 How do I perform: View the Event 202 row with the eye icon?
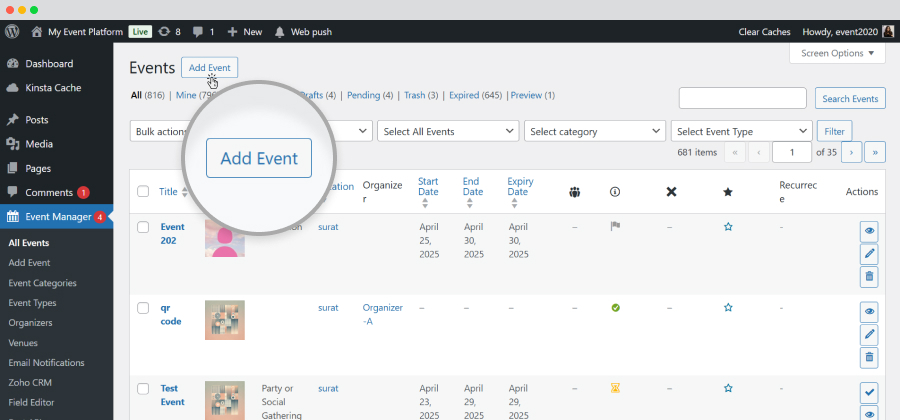point(869,231)
